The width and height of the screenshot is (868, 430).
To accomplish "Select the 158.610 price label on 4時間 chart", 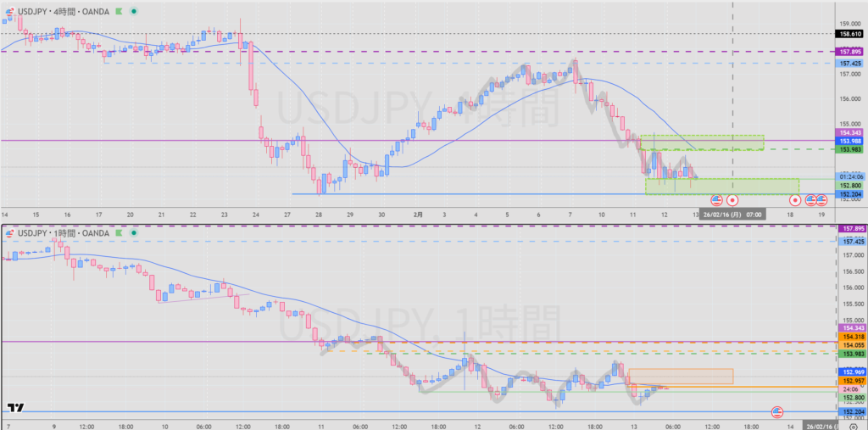I will click(x=850, y=34).
